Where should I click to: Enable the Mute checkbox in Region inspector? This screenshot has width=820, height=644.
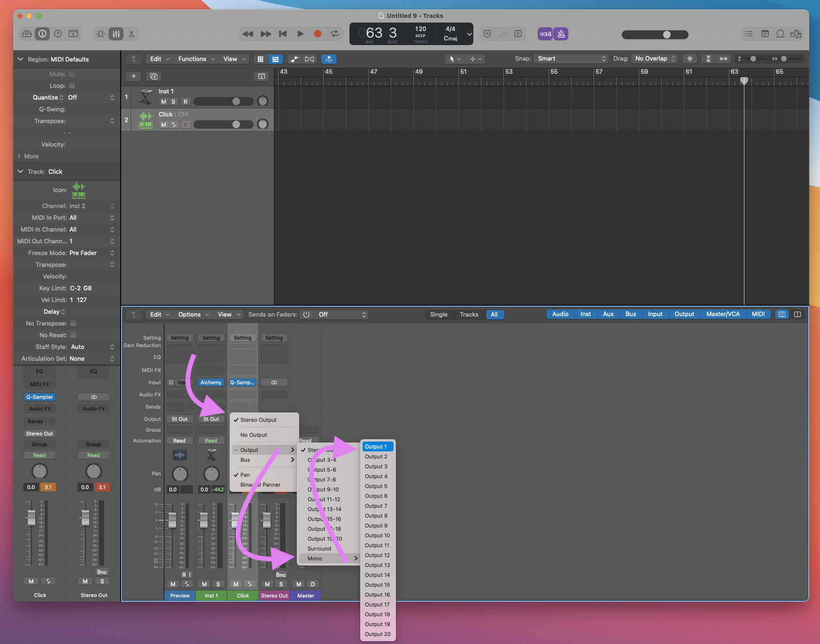(72, 74)
